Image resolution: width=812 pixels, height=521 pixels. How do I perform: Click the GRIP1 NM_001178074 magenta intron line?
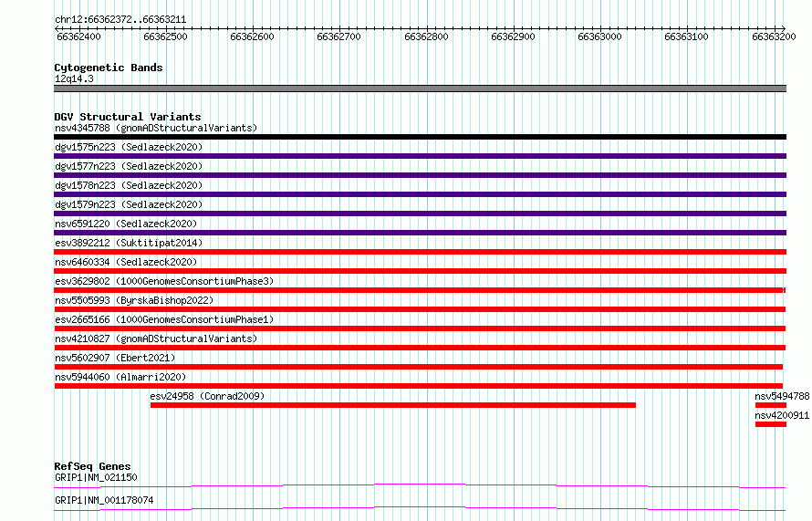[x=420, y=508]
